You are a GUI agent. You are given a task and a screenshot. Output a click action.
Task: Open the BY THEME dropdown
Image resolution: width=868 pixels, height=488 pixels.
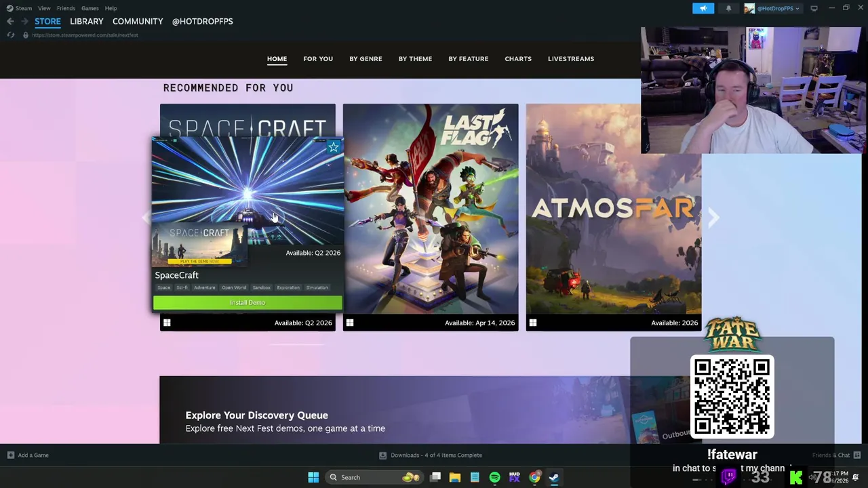point(415,59)
